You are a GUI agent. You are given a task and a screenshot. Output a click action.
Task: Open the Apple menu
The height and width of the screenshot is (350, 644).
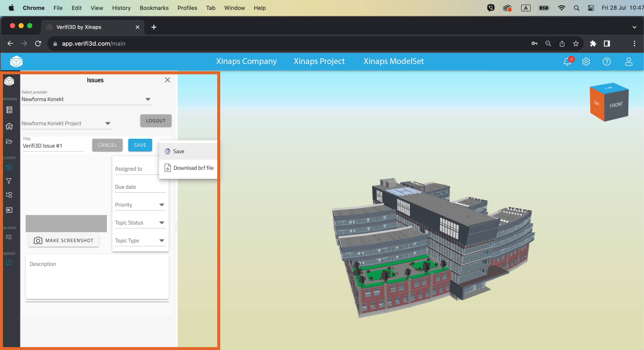click(11, 8)
